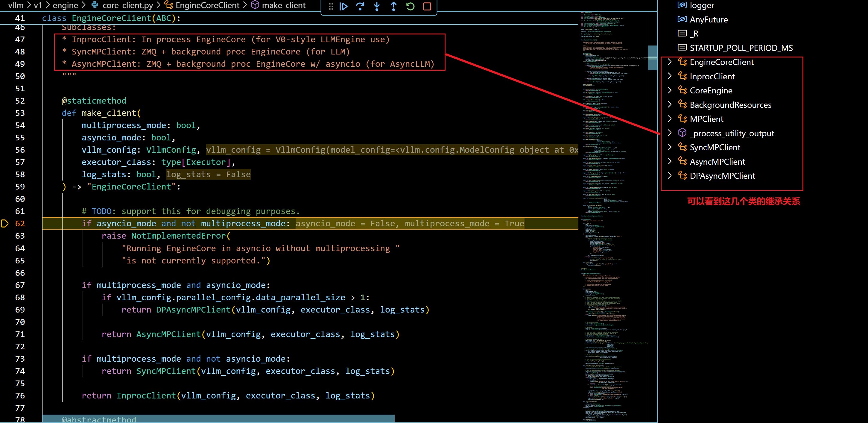Open the core_client.py breadcrumb

[127, 5]
